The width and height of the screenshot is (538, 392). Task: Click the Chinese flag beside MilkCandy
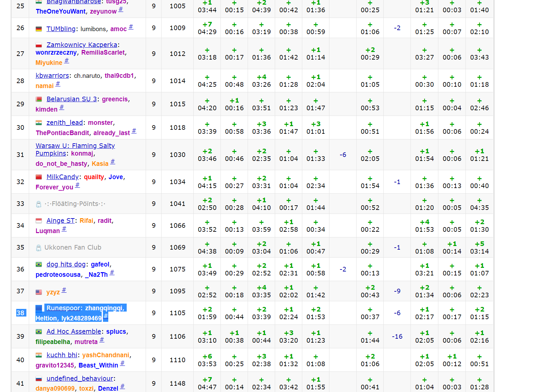click(x=39, y=177)
